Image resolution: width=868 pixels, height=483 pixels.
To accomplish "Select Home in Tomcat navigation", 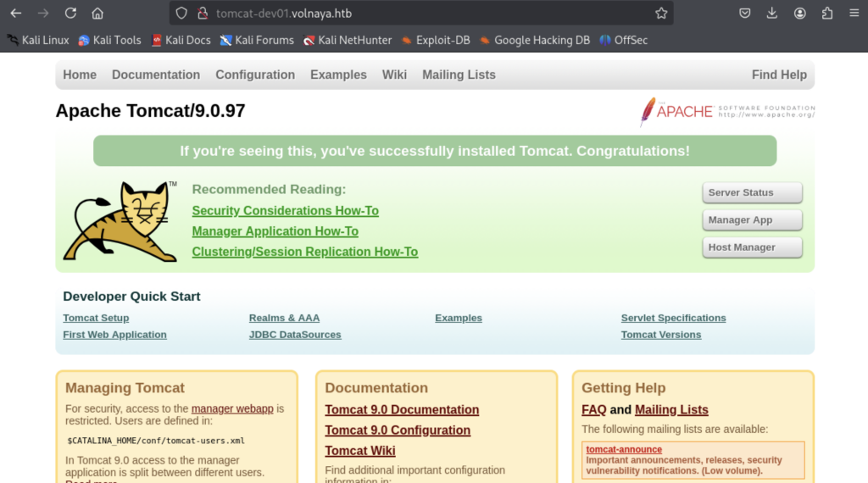I will (80, 75).
